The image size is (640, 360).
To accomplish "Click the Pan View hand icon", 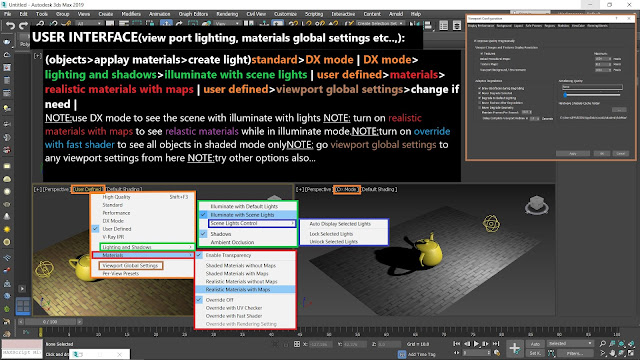I will tap(613, 353).
